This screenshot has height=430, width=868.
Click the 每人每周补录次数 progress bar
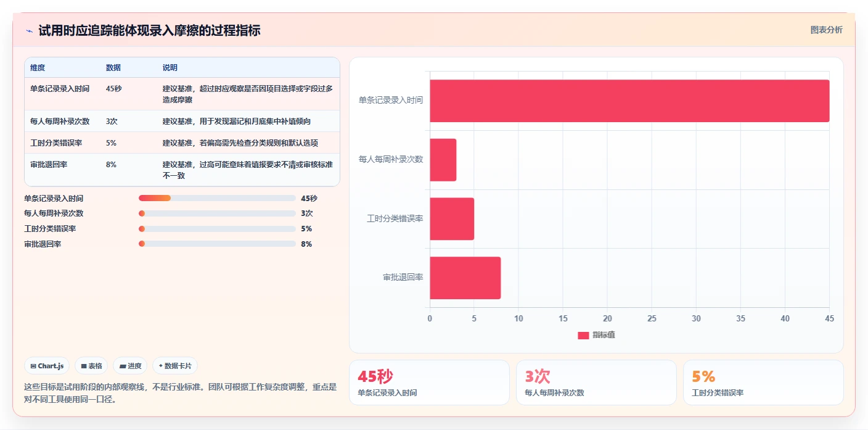point(217,213)
